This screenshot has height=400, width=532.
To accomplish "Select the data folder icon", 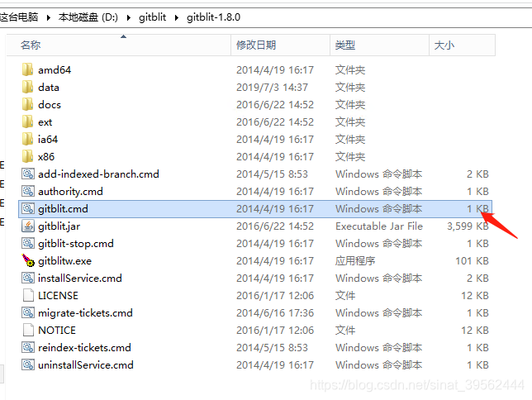I will [27, 87].
